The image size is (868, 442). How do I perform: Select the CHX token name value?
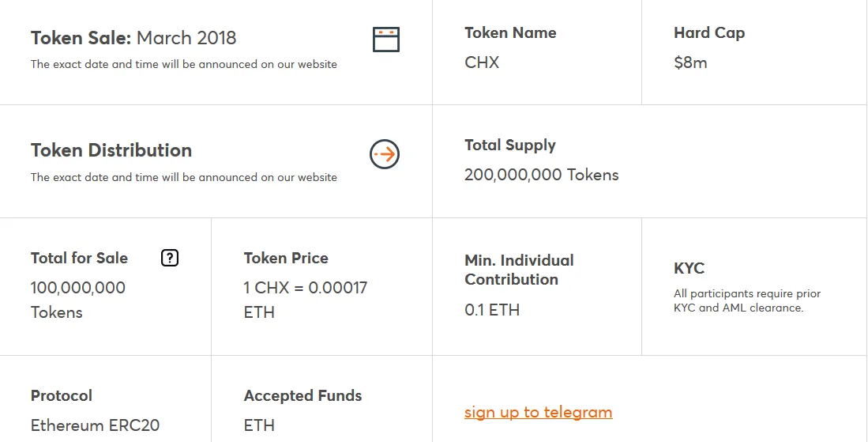pyautogui.click(x=482, y=62)
